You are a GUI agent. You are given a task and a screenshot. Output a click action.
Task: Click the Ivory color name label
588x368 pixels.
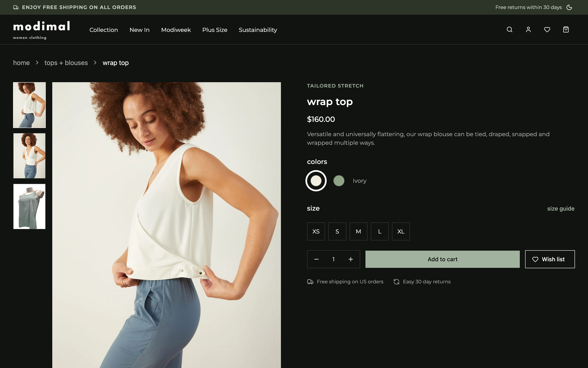(x=360, y=181)
